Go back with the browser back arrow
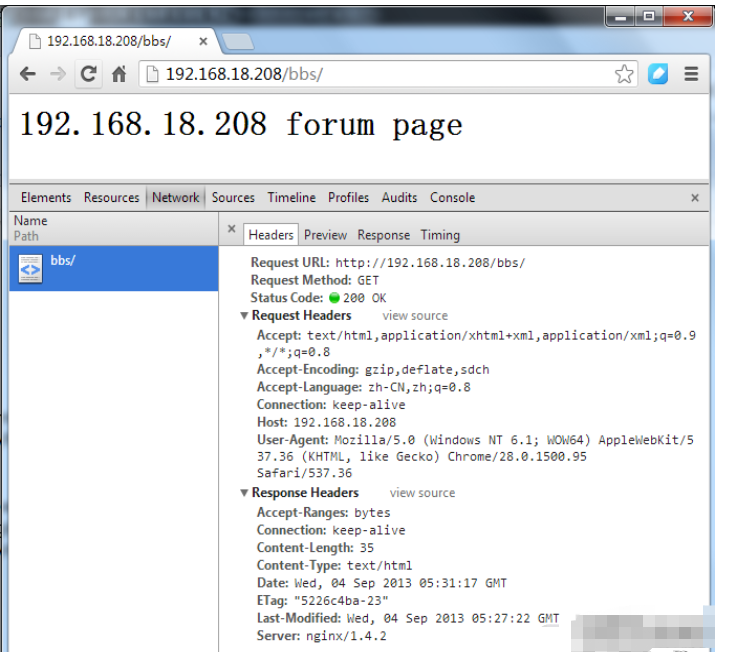Viewport: 750px width, 652px height. pyautogui.click(x=28, y=74)
